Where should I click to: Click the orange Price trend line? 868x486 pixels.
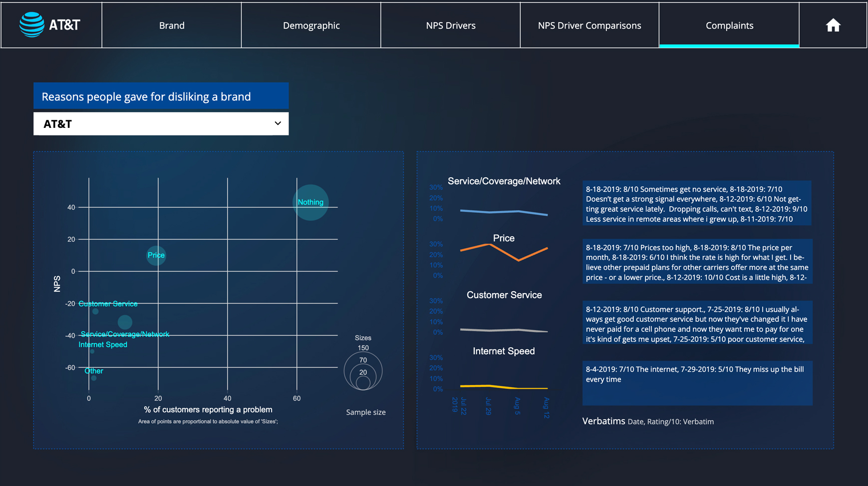click(x=504, y=252)
